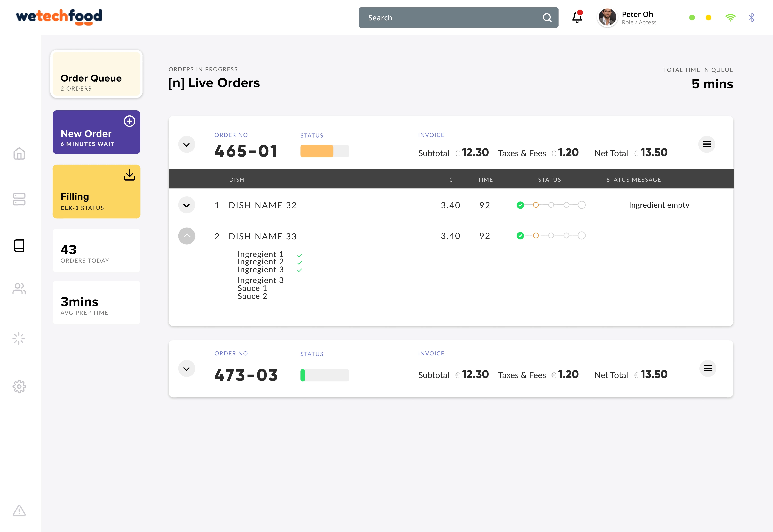The width and height of the screenshot is (773, 532).
Task: Open the 43 Orders Today card
Action: click(x=97, y=250)
